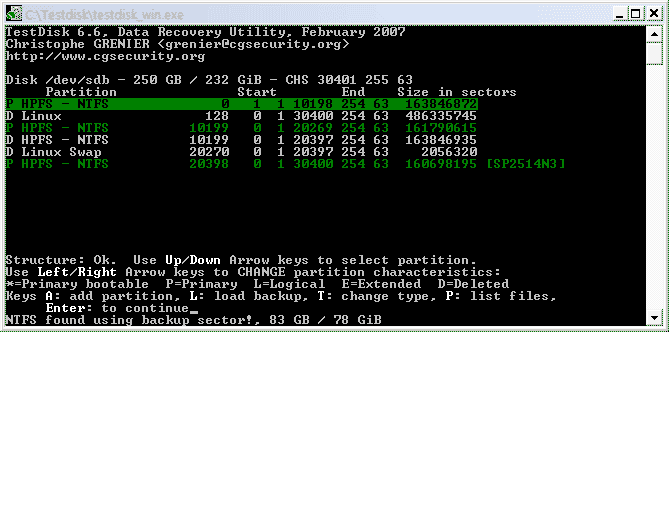The height and width of the screenshot is (512, 669).
Task: Click the 'Size in sectors' column header
Action: (x=457, y=92)
